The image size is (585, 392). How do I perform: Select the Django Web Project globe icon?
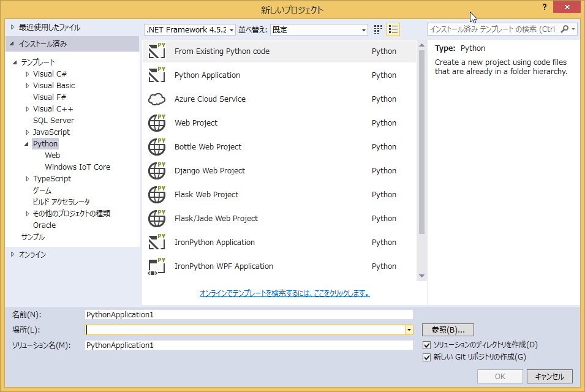(x=157, y=171)
